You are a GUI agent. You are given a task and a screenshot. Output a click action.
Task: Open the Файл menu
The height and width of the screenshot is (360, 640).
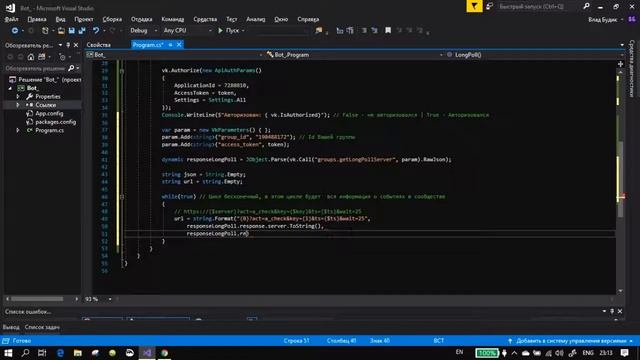11,19
